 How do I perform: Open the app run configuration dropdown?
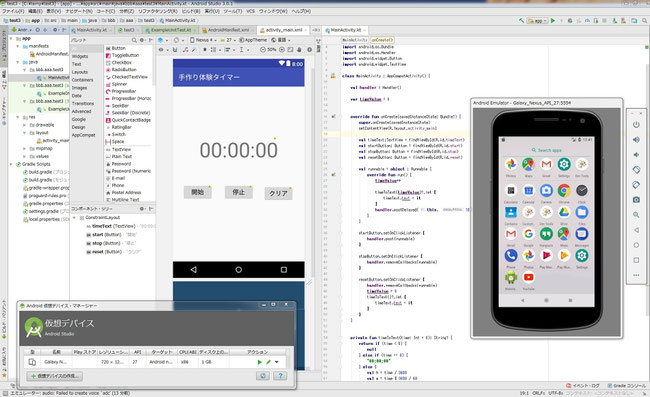click(x=537, y=20)
